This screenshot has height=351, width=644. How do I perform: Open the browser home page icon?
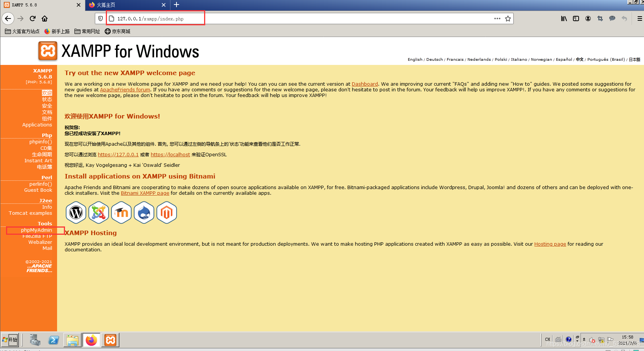(x=45, y=18)
